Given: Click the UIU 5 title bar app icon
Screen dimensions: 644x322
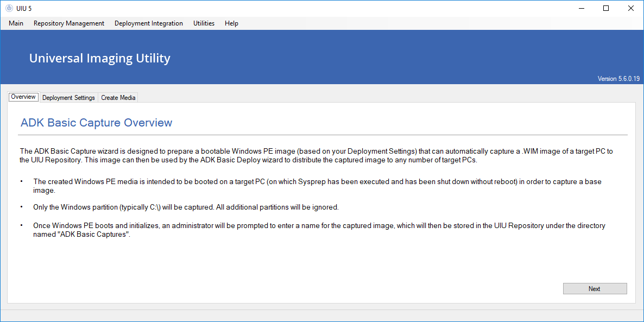Looking at the screenshot, I should point(9,8).
